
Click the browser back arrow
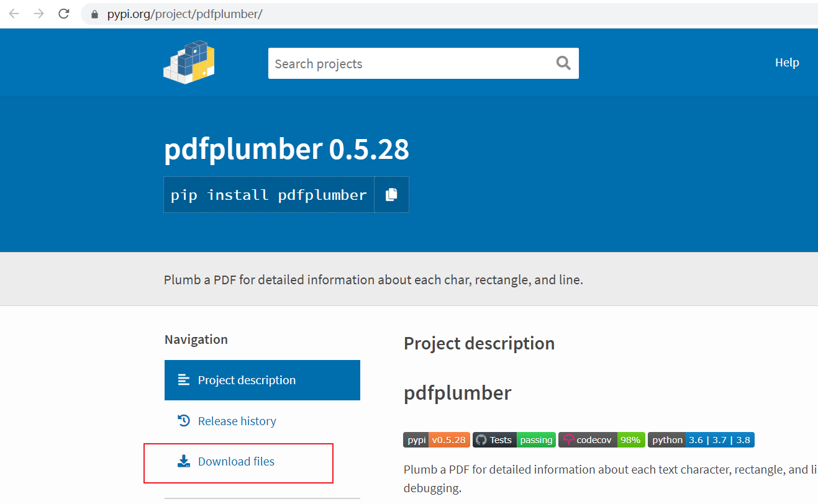14,14
